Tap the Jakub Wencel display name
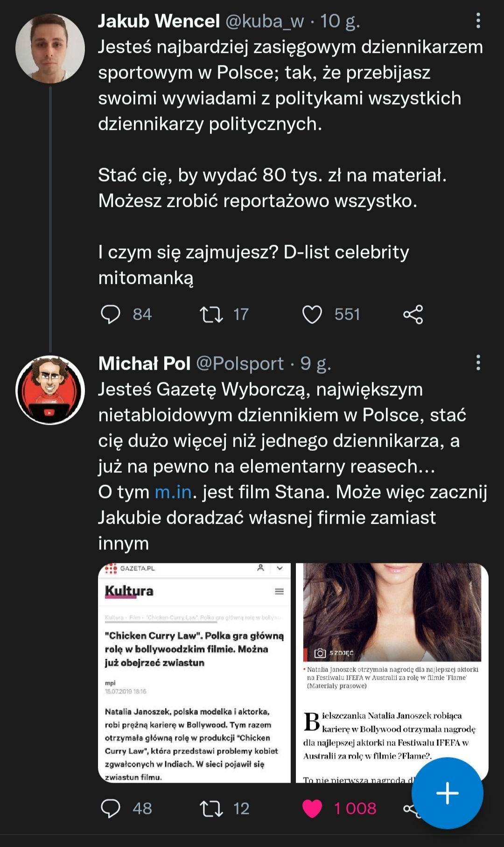Image resolution: width=504 pixels, height=847 pixels. [159, 21]
